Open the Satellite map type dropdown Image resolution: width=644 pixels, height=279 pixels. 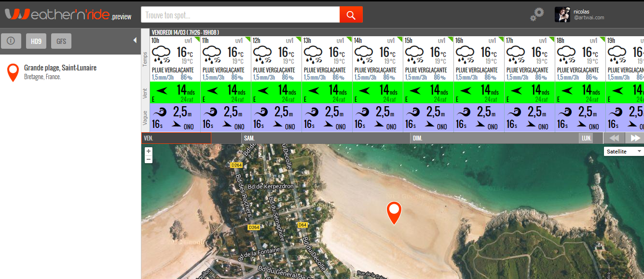coord(624,152)
